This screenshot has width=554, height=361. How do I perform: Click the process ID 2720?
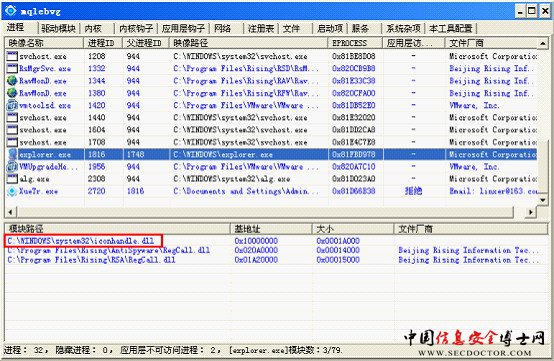coord(96,191)
